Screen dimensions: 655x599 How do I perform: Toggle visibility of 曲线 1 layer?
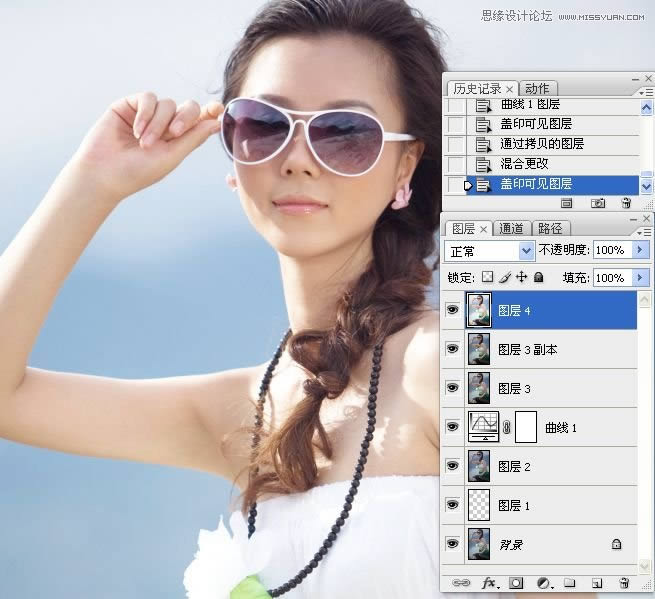(452, 427)
